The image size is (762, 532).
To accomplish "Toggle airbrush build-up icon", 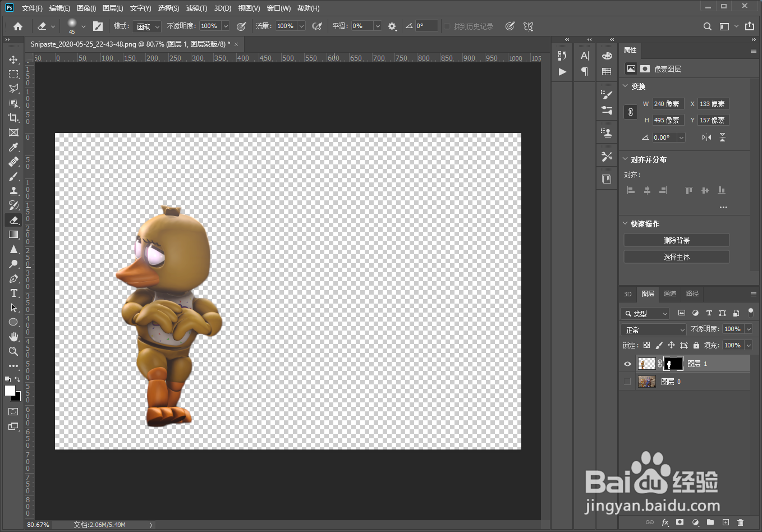I will (x=317, y=26).
